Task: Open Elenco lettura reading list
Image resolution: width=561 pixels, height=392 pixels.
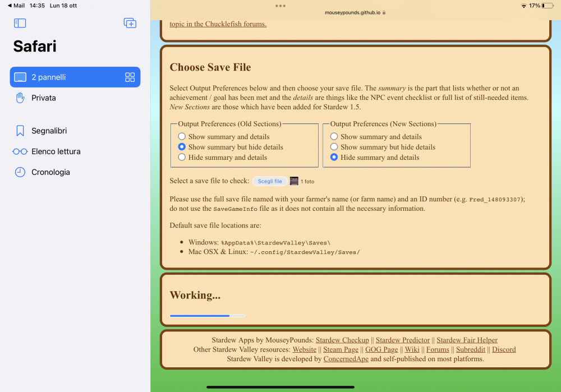Action: click(56, 151)
